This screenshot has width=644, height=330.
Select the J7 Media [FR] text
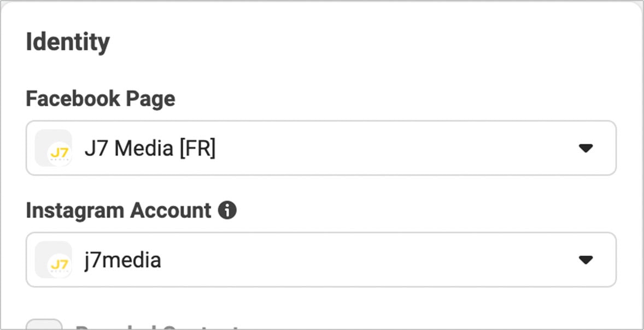click(x=150, y=148)
